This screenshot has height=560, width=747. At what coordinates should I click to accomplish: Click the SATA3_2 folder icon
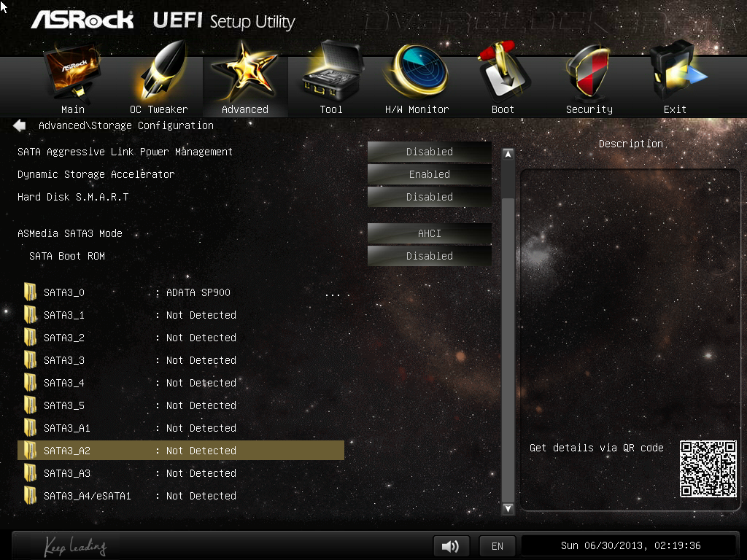click(30, 338)
